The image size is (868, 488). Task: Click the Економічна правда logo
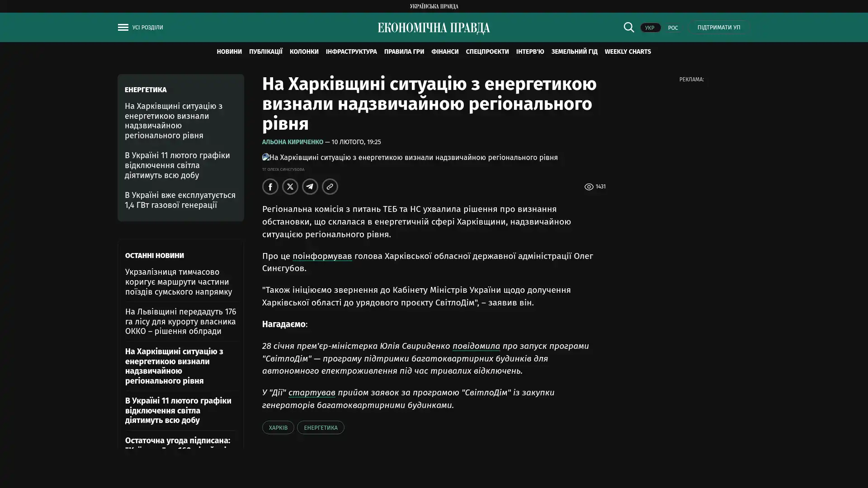(x=434, y=28)
